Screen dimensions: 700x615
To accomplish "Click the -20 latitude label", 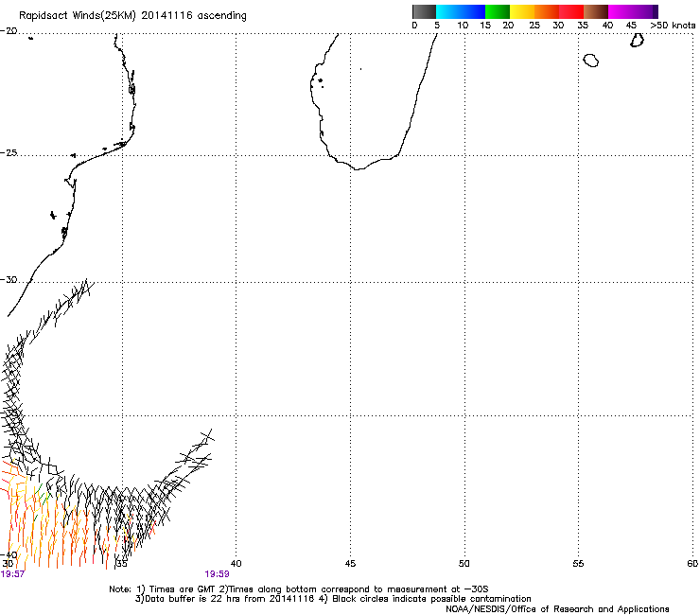I will click(9, 31).
